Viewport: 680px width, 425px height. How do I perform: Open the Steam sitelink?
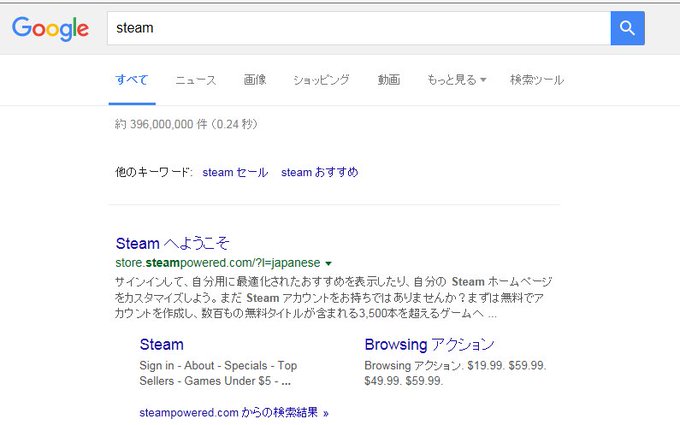(x=161, y=345)
